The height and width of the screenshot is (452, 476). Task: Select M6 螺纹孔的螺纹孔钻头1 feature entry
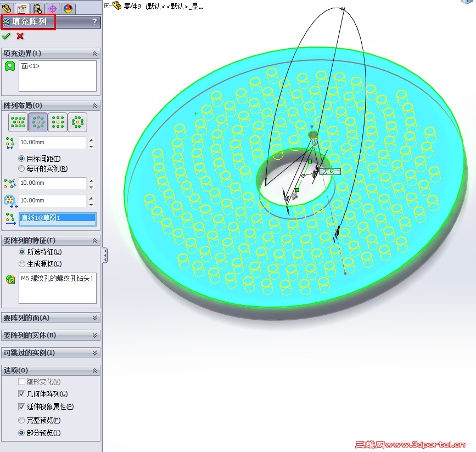pyautogui.click(x=57, y=278)
